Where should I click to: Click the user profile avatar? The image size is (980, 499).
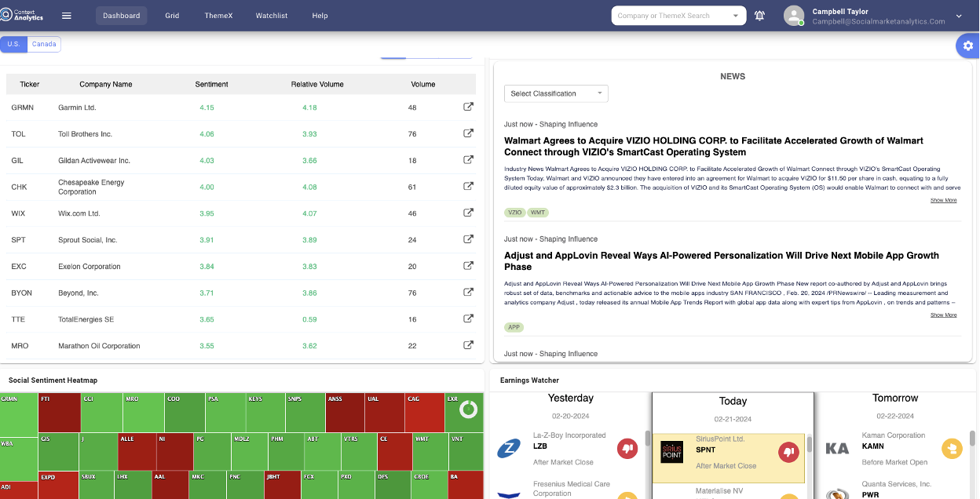[x=794, y=16]
